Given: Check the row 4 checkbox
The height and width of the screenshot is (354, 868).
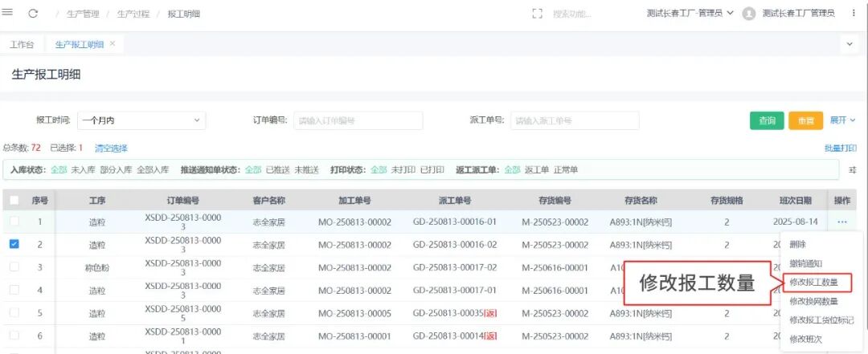Looking at the screenshot, I should pos(14,289).
